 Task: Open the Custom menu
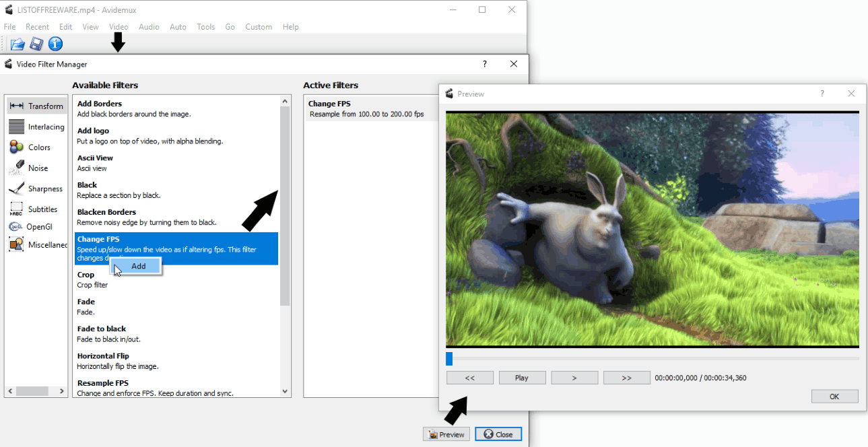click(259, 27)
